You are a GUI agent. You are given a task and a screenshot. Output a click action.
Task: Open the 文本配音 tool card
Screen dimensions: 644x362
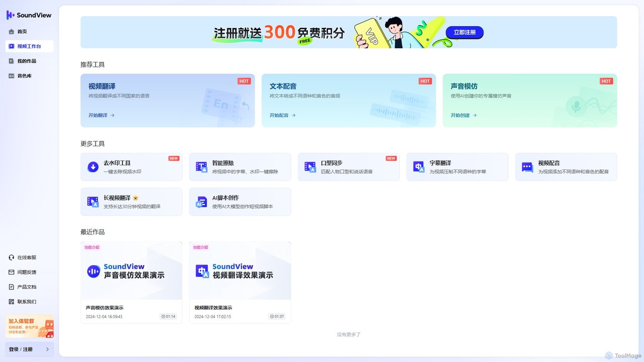click(349, 101)
